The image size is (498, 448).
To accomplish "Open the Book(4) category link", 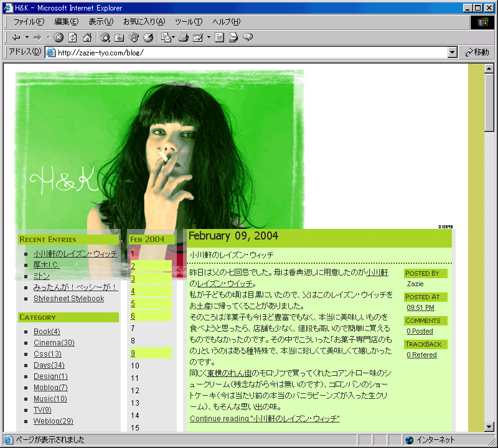I will pos(47,332).
